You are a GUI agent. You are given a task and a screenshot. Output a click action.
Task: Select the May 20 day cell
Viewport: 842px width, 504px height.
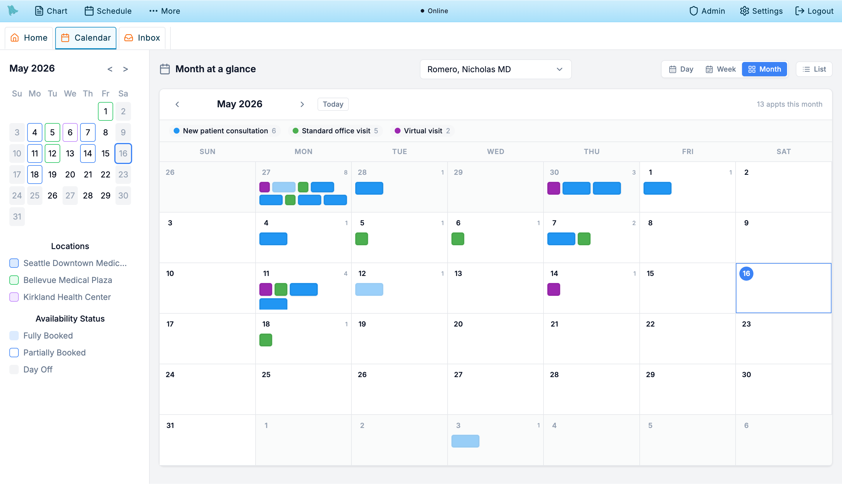(496, 339)
